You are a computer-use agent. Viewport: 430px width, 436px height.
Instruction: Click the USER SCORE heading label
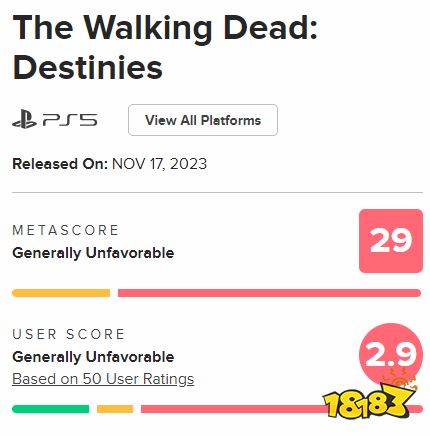[x=69, y=334]
